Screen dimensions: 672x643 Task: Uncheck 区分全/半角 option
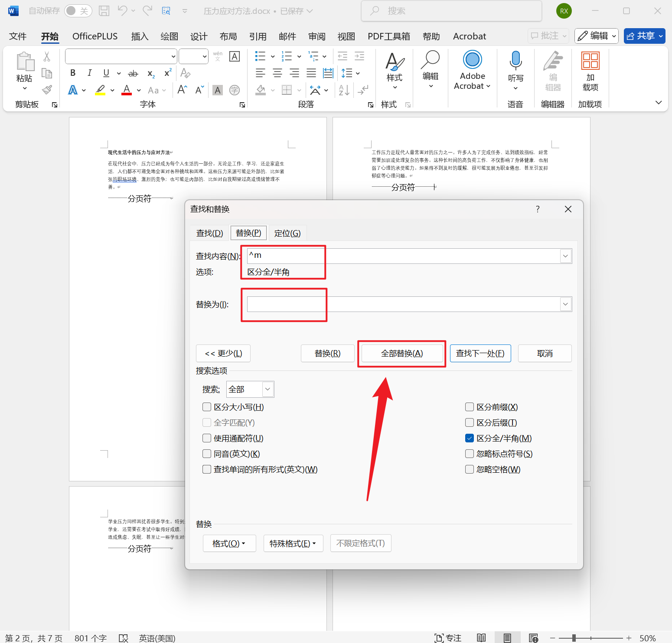coord(469,438)
